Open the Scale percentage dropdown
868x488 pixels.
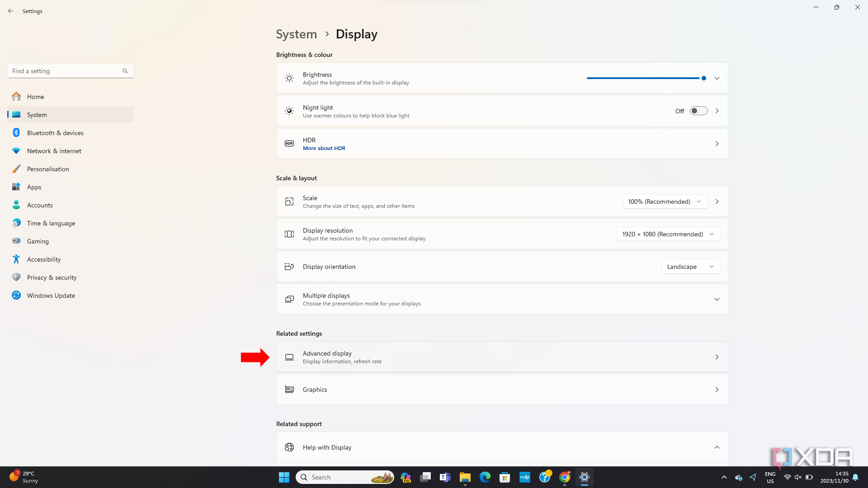click(665, 202)
